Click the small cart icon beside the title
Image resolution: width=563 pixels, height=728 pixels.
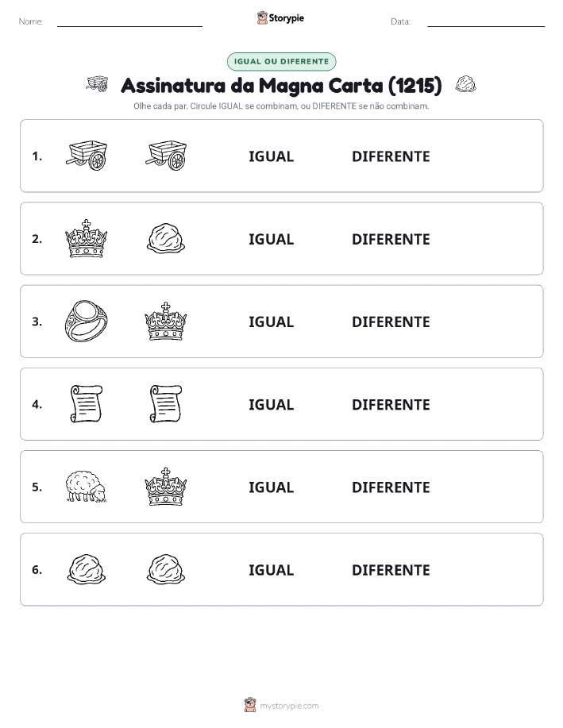tap(97, 84)
